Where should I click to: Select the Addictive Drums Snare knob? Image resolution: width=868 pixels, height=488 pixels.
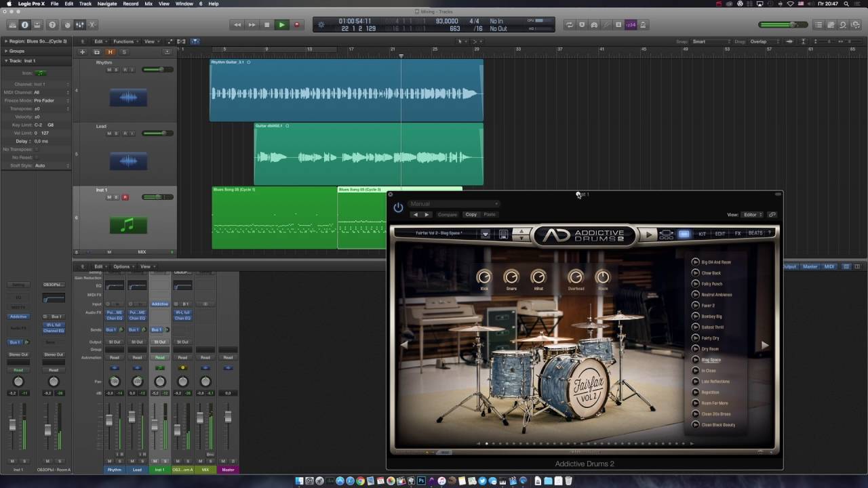[511, 277]
